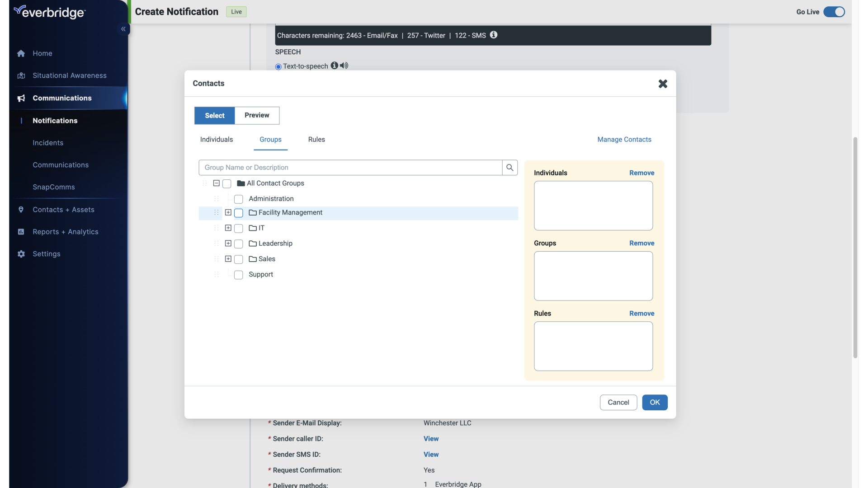Click the Communications megaphone icon
The image size is (868, 488).
tap(21, 98)
